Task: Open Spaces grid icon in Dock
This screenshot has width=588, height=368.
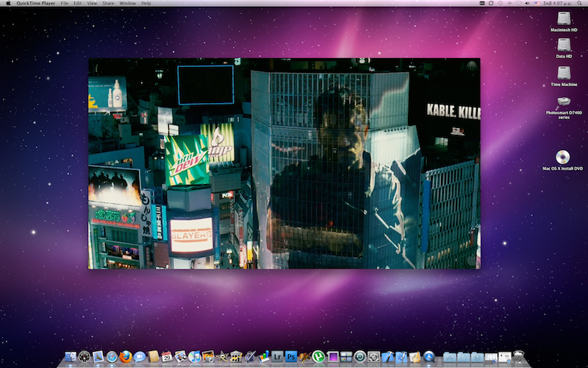Action: point(346,357)
